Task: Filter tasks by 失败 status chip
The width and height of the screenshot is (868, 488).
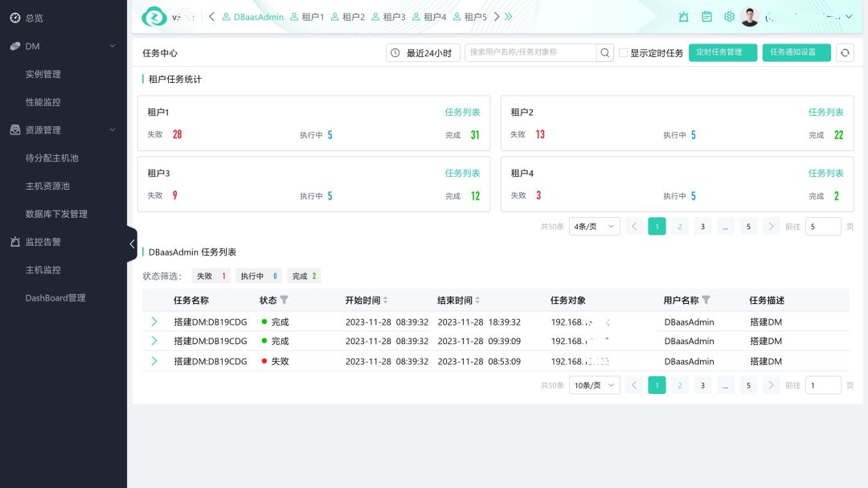Action: 211,276
